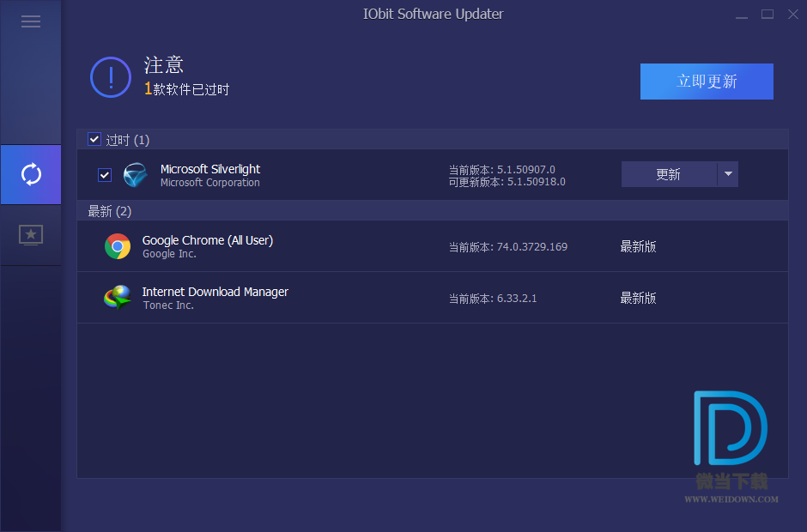807x532 pixels.
Task: Click IDM version 6.33.2.1
Action: (493, 299)
